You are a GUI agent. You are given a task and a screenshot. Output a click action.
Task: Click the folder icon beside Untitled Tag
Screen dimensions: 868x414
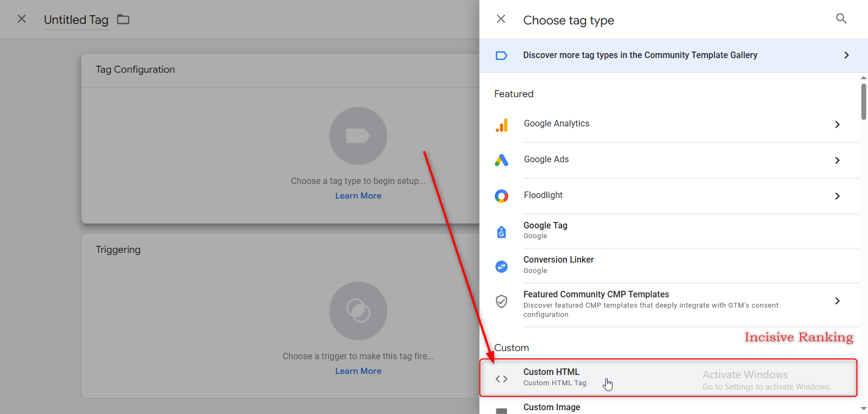coord(123,20)
